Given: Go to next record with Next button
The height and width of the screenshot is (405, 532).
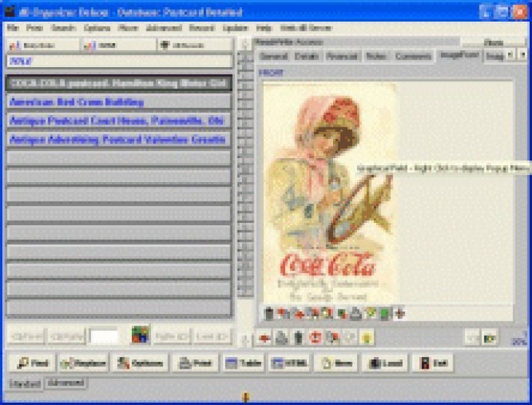Looking at the screenshot, I should [172, 337].
